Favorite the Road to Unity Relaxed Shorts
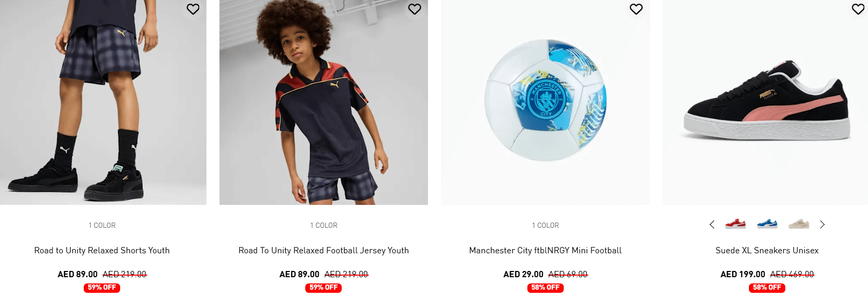 (193, 9)
